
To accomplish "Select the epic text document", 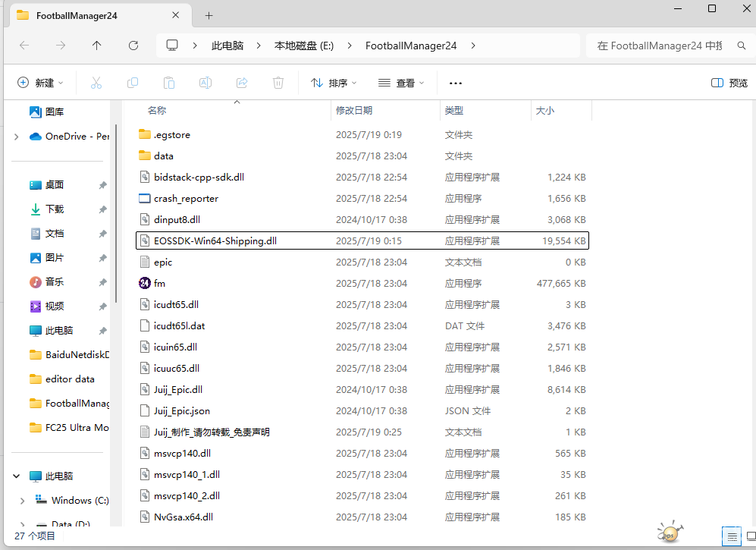I will click(x=362, y=262).
